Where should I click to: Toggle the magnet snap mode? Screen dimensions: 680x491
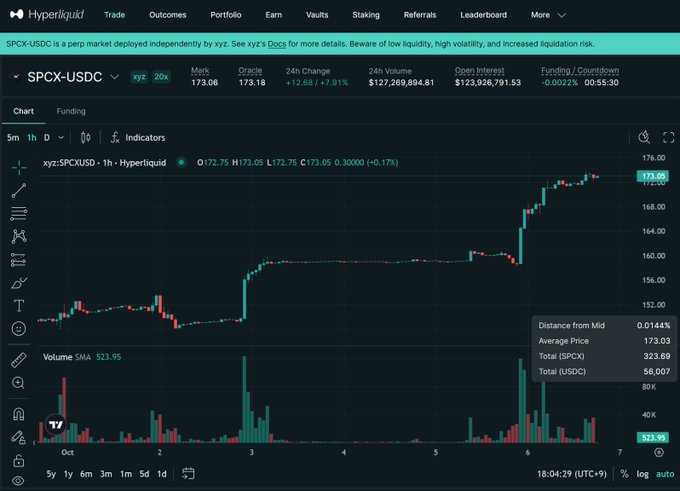pos(19,414)
